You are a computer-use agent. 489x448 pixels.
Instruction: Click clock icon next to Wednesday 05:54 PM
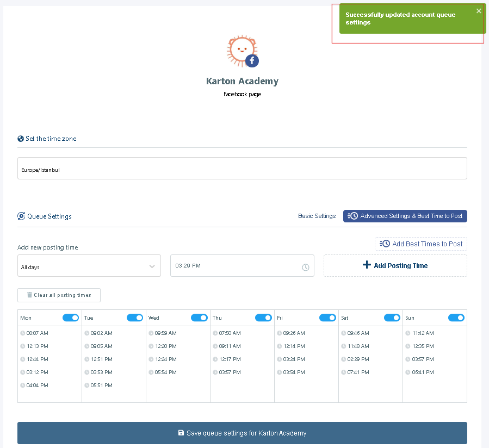pyautogui.click(x=151, y=372)
